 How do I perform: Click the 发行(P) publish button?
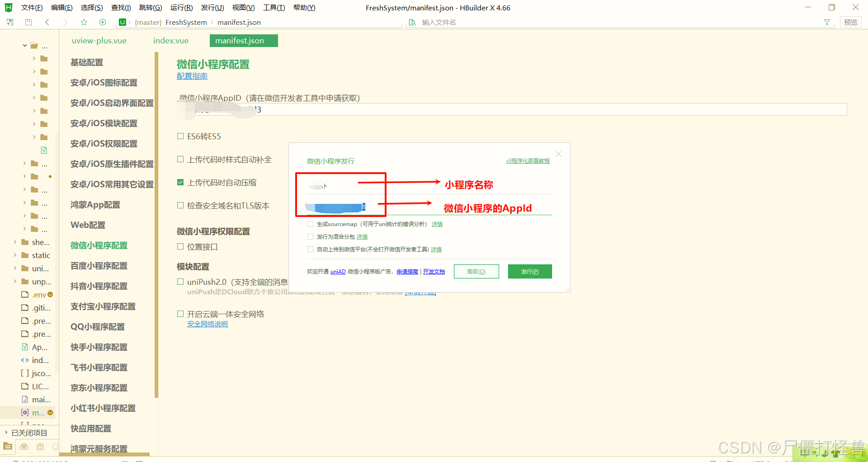(x=530, y=272)
